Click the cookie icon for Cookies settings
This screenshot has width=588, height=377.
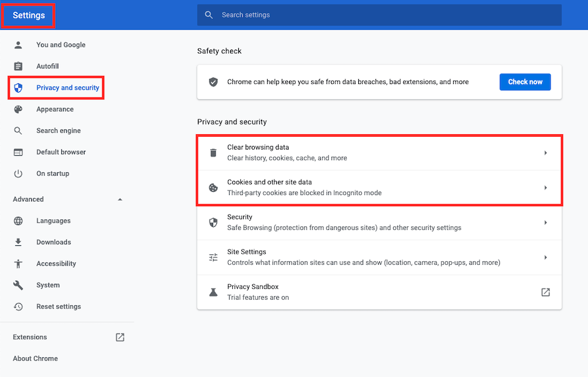click(x=213, y=188)
